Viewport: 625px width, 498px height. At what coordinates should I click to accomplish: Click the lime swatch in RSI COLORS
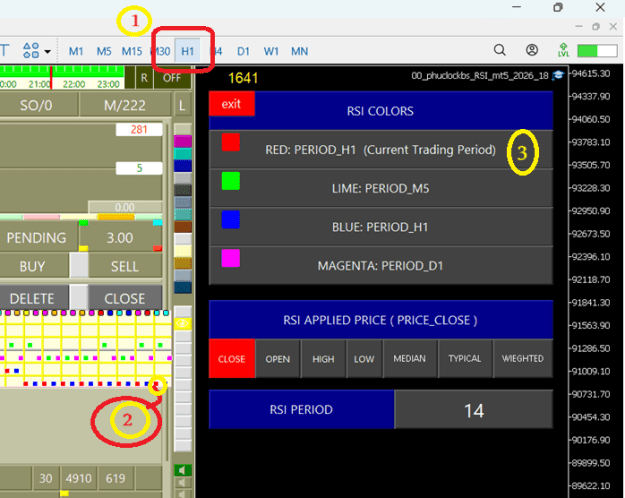click(x=230, y=181)
